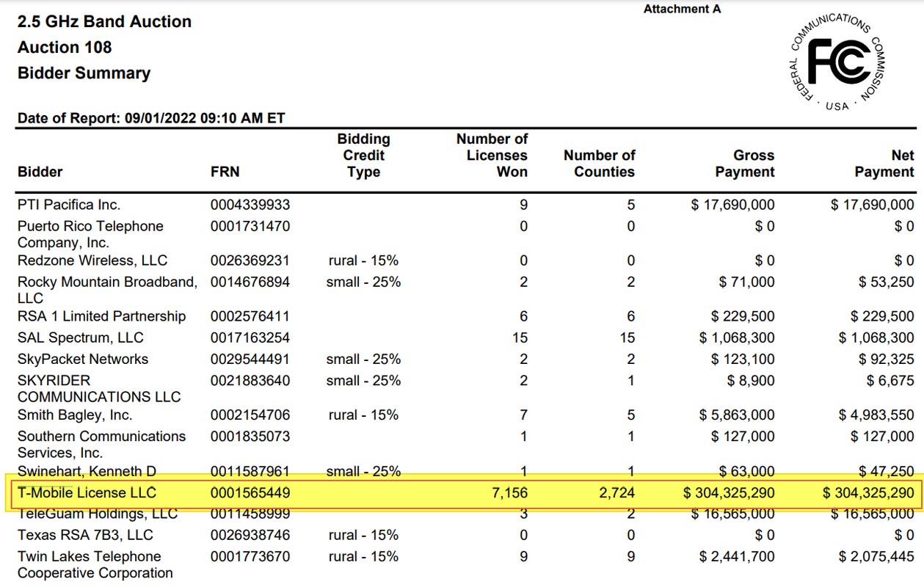
Task: Select FRN 0021883640
Action: pos(250,380)
